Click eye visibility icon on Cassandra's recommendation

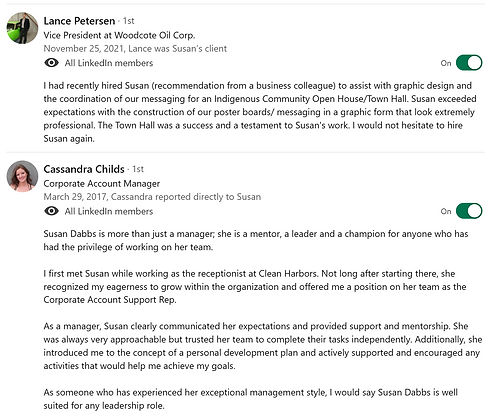click(52, 211)
